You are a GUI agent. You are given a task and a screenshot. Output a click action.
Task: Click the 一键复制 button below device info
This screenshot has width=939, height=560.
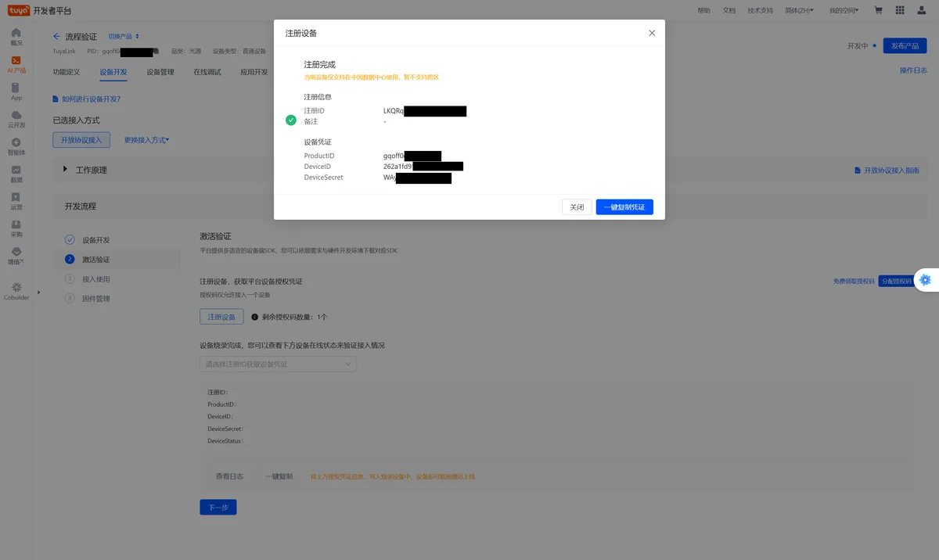(x=279, y=476)
